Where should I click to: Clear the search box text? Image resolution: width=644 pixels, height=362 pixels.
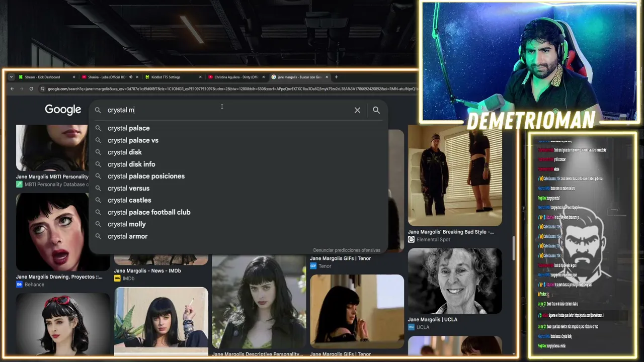[357, 110]
